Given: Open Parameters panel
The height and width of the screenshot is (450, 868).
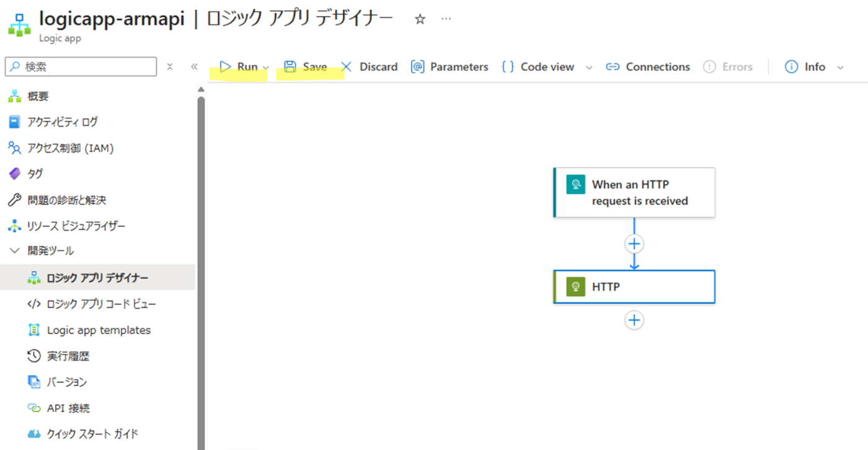Looking at the screenshot, I should [x=449, y=67].
